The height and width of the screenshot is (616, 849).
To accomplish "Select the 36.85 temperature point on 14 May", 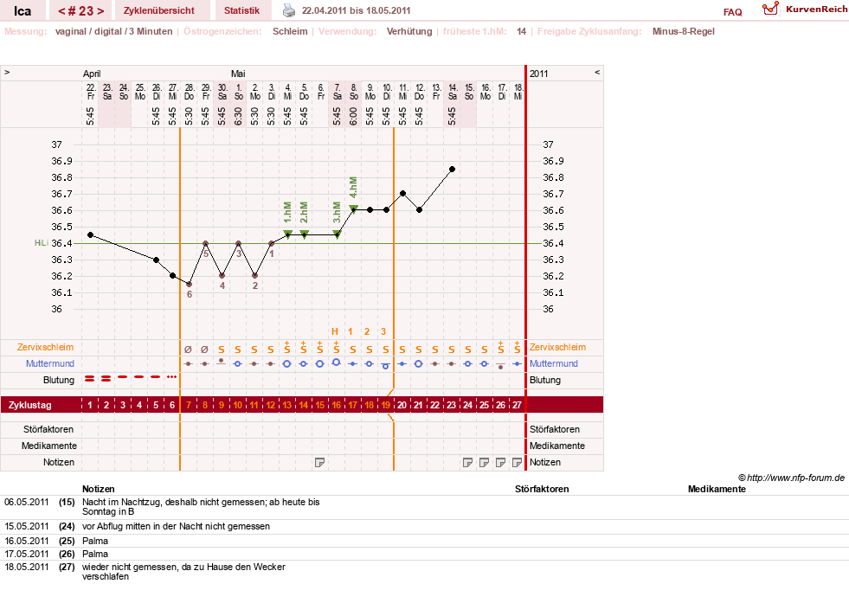I will pos(452,170).
